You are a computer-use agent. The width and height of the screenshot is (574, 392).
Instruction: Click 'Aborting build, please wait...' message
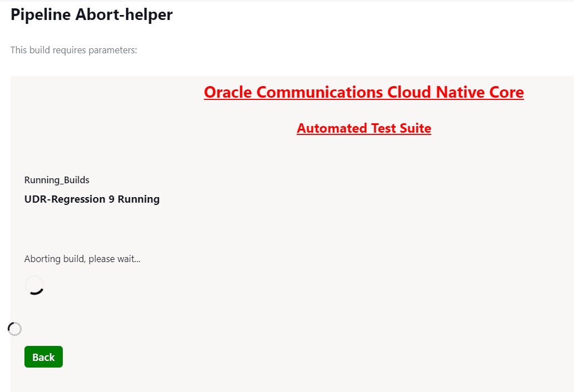click(x=82, y=259)
